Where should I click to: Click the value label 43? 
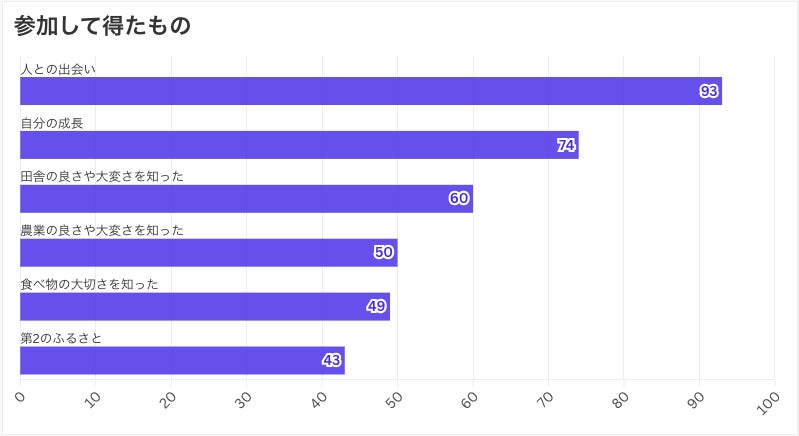(332, 361)
